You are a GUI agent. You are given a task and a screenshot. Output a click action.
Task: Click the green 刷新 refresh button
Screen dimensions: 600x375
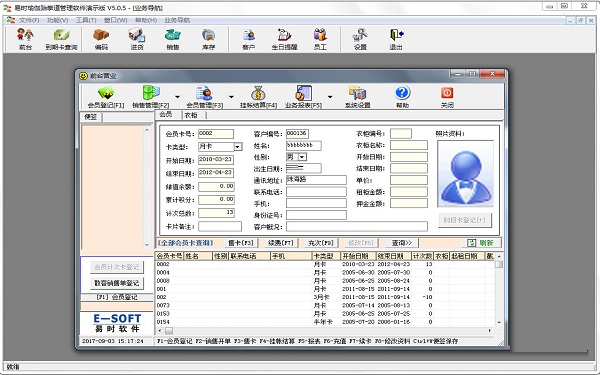coord(481,243)
